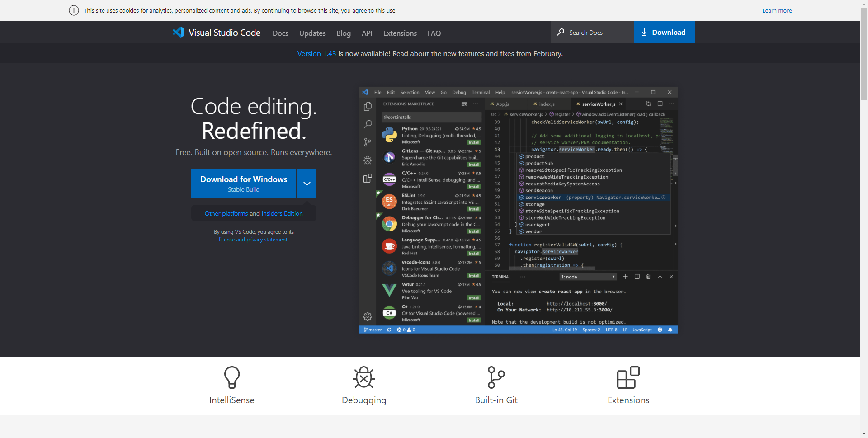Click the @sort:installs extension search box
Image resolution: width=868 pixels, height=438 pixels.
431,117
